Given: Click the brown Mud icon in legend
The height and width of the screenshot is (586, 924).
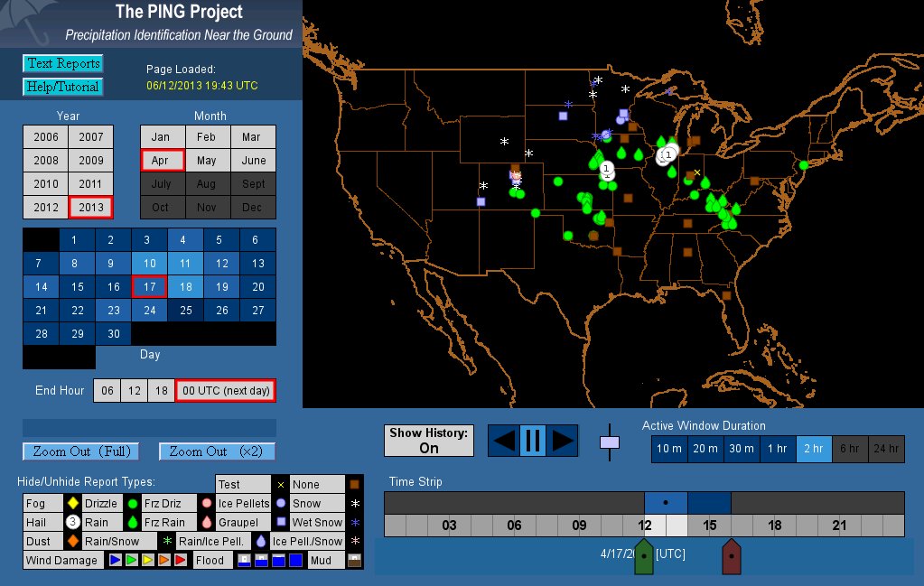Looking at the screenshot, I should point(355,561).
